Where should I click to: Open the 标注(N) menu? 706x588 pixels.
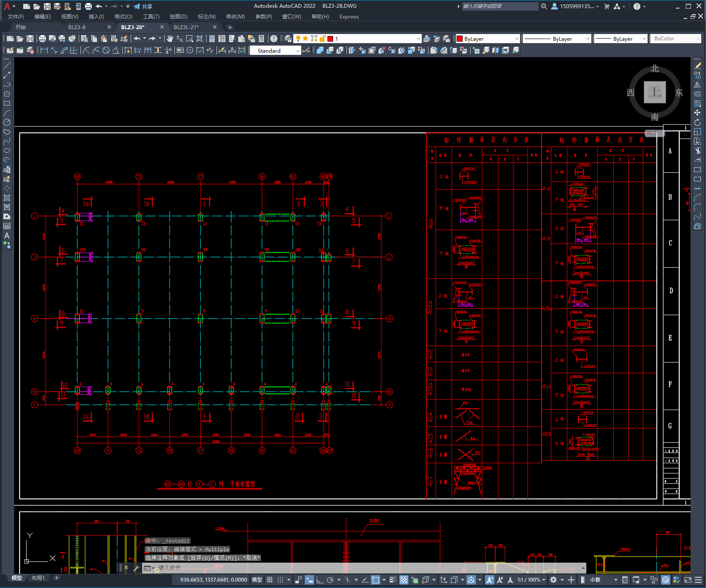(x=207, y=17)
